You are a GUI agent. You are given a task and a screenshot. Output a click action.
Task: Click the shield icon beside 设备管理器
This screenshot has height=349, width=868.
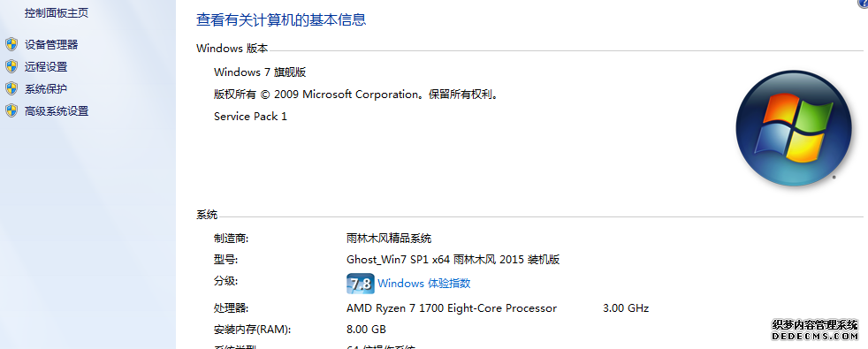pos(11,45)
